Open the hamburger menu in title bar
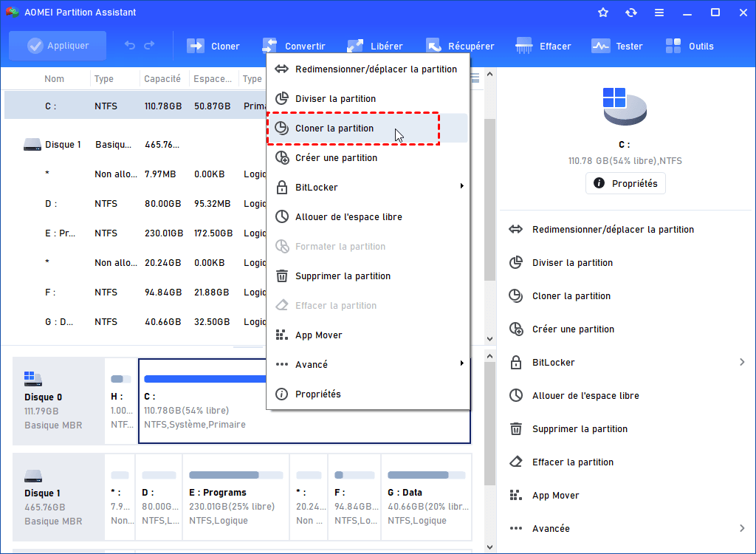 659,13
